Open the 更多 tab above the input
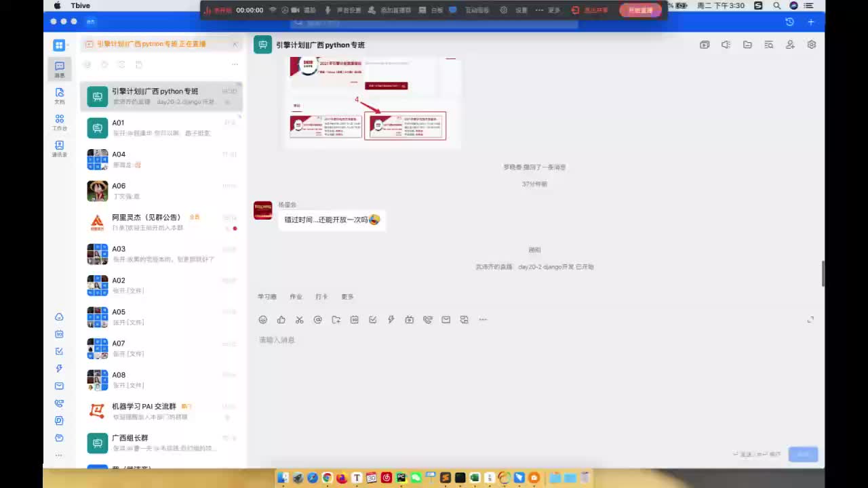This screenshot has height=488, width=868. tap(348, 297)
